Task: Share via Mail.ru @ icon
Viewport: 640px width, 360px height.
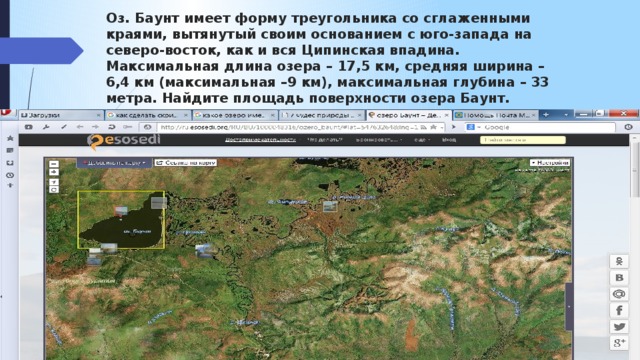Action: [619, 294]
